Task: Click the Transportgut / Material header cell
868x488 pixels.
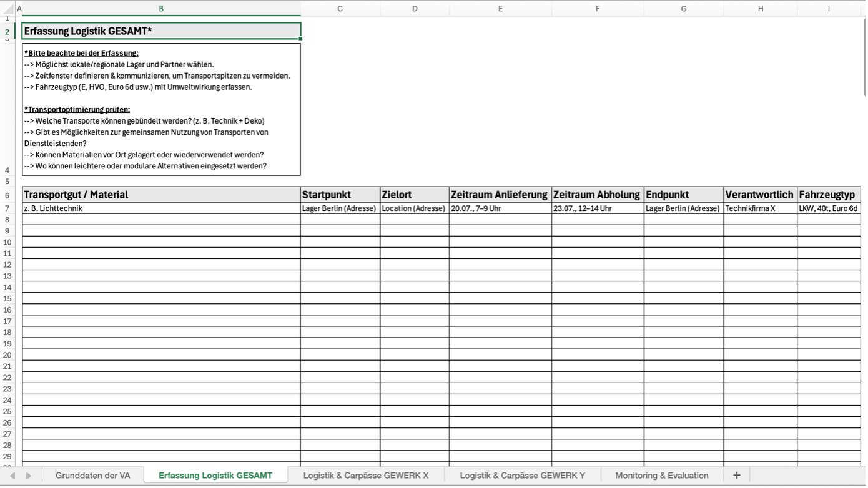Action: [161, 195]
